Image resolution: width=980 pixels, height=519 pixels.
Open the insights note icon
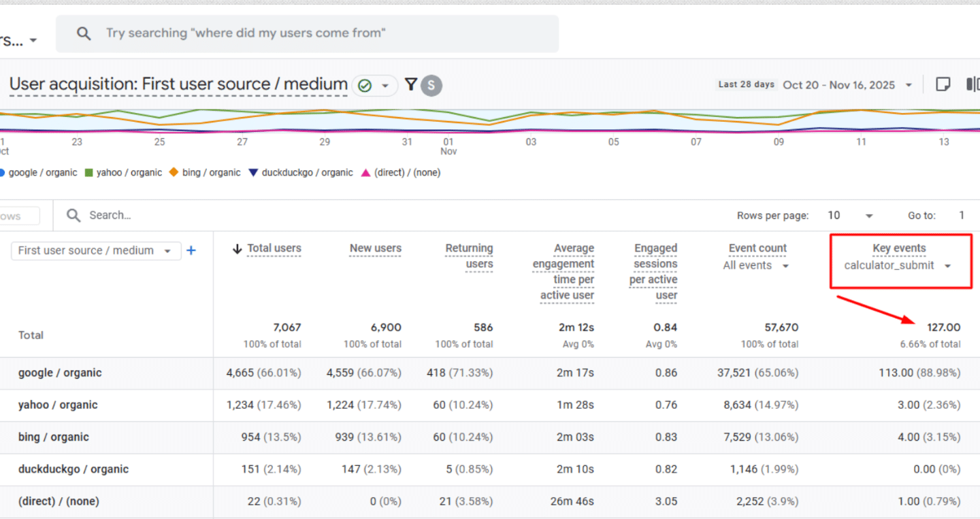point(943,84)
